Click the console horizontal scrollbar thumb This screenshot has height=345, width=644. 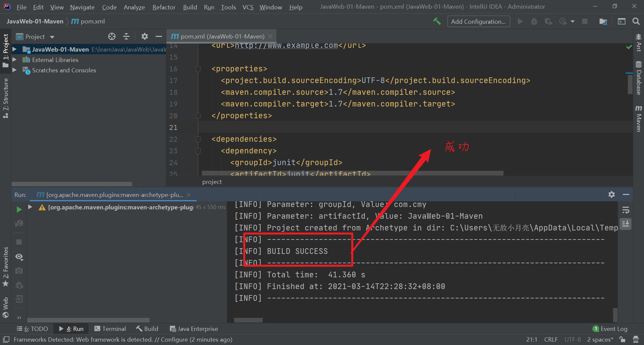(x=248, y=320)
